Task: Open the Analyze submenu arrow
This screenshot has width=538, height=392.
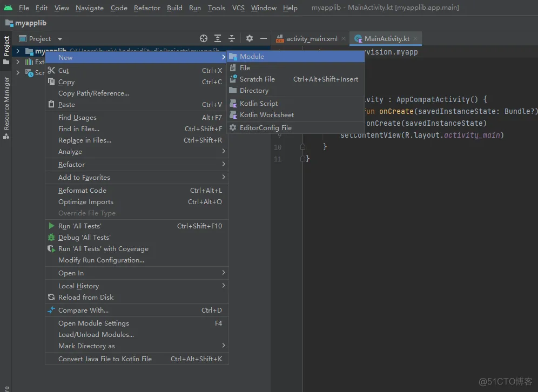Action: [x=224, y=151]
